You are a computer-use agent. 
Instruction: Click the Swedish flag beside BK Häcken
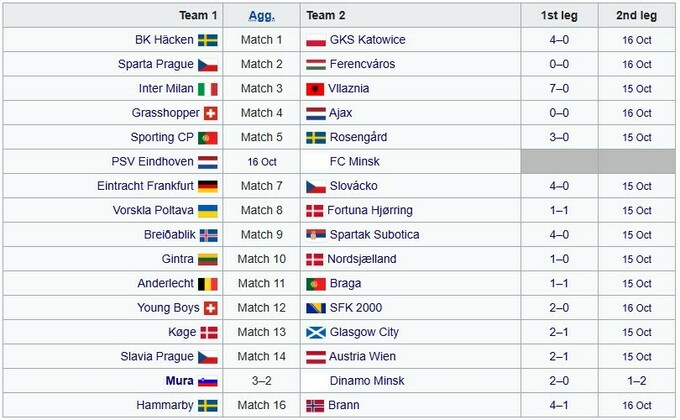pyautogui.click(x=208, y=40)
